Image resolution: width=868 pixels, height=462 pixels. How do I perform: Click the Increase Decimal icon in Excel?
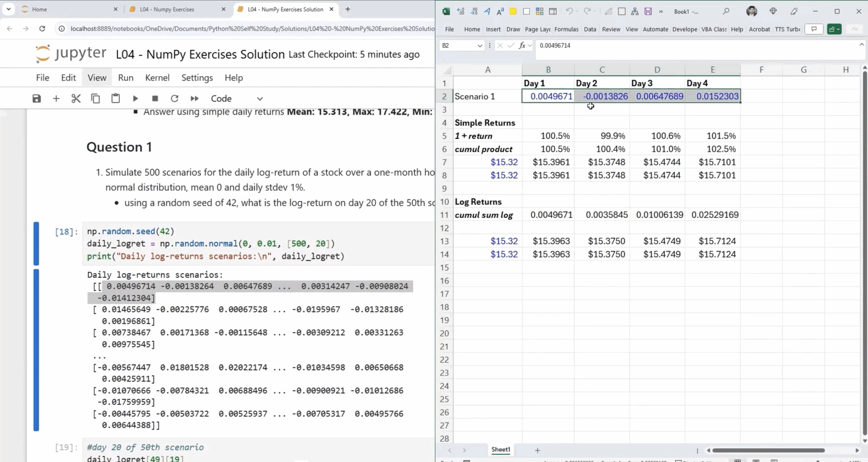tap(460, 12)
